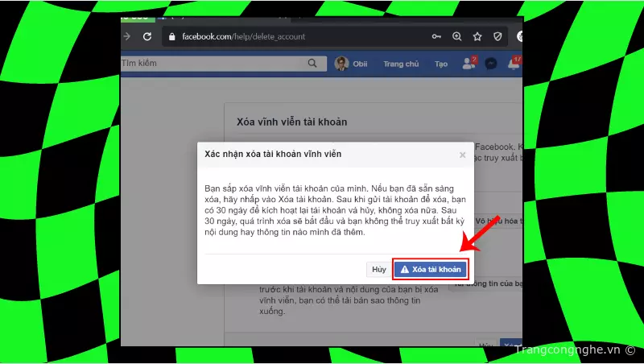This screenshot has width=644, height=364.
Task: Open the Messenger icon
Action: pyautogui.click(x=490, y=64)
